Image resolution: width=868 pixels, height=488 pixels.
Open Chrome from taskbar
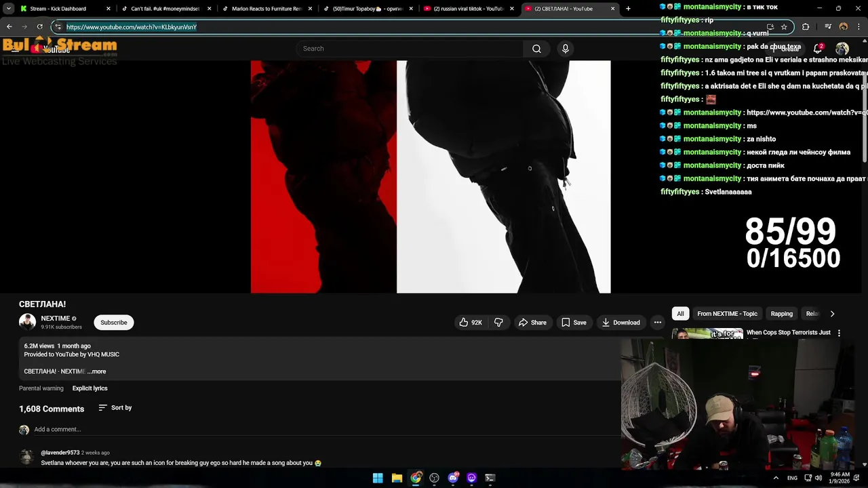[416, 478]
